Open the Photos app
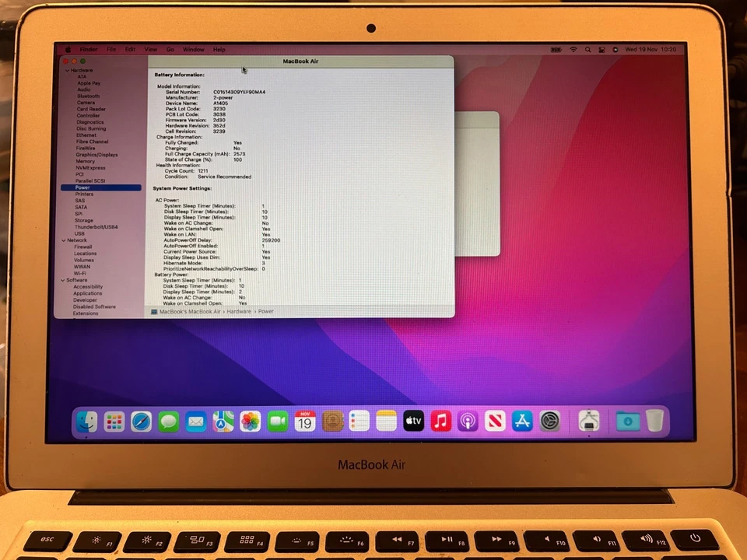747x560 pixels. click(250, 421)
